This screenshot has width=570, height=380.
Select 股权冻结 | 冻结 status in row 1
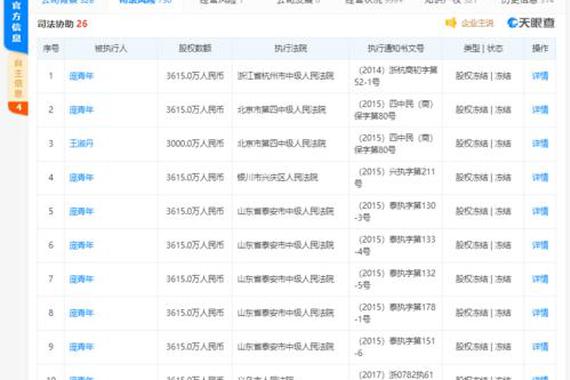(483, 76)
